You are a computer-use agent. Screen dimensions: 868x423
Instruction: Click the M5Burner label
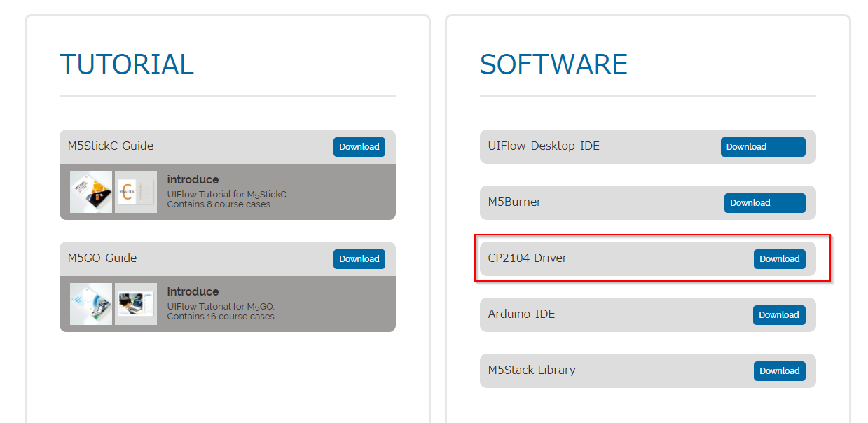click(x=515, y=202)
